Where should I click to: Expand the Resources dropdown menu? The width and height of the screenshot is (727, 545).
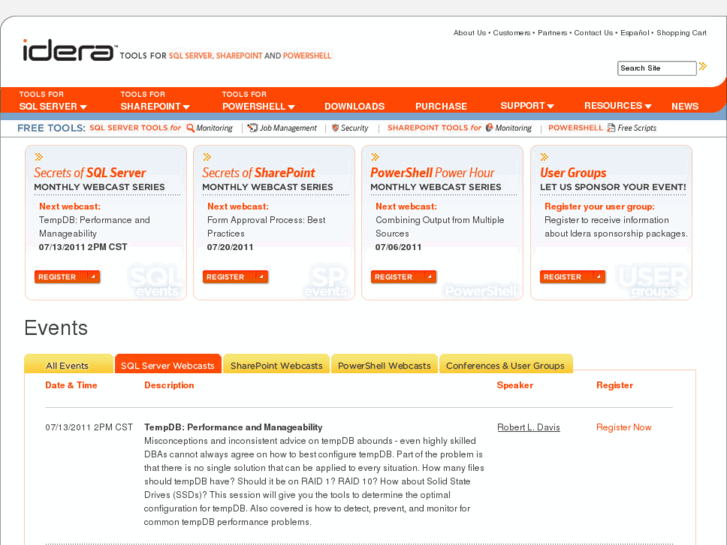pyautogui.click(x=618, y=106)
